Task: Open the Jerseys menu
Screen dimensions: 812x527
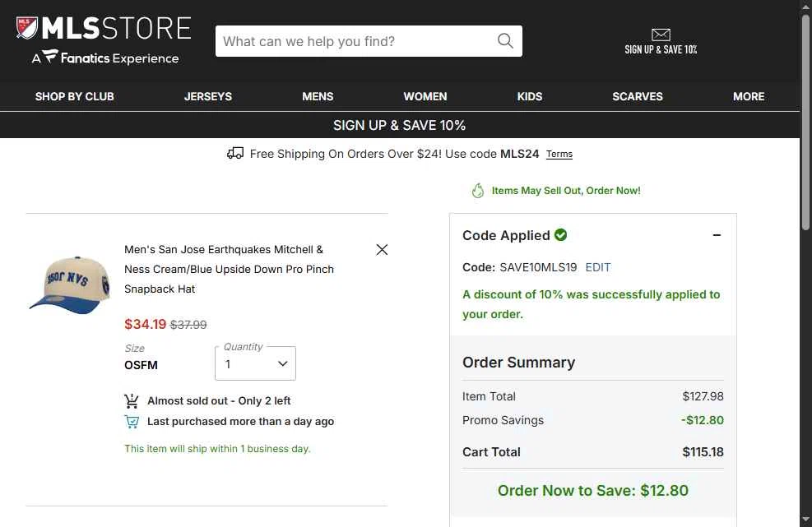Action: coord(208,96)
